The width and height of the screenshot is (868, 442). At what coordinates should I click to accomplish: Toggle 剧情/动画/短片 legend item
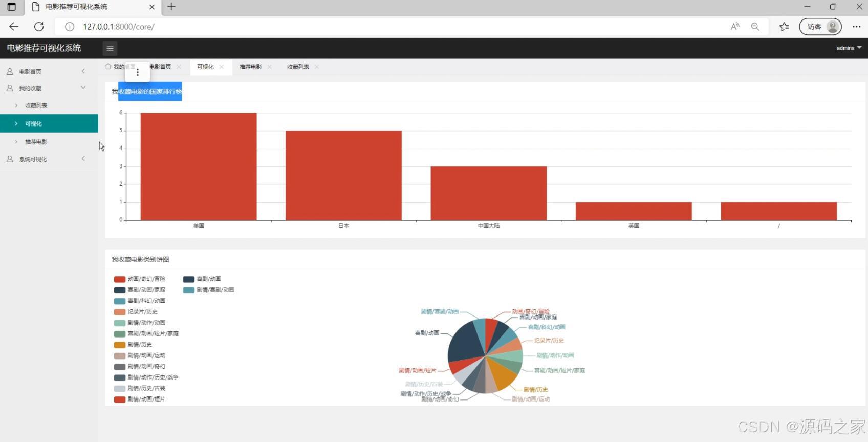coord(140,399)
